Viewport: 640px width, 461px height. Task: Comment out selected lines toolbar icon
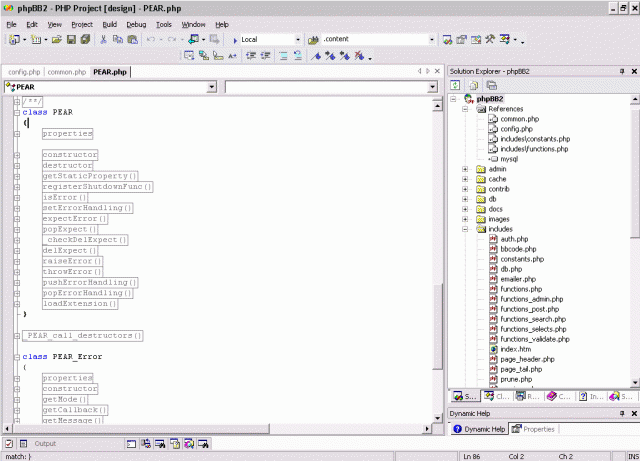283,56
